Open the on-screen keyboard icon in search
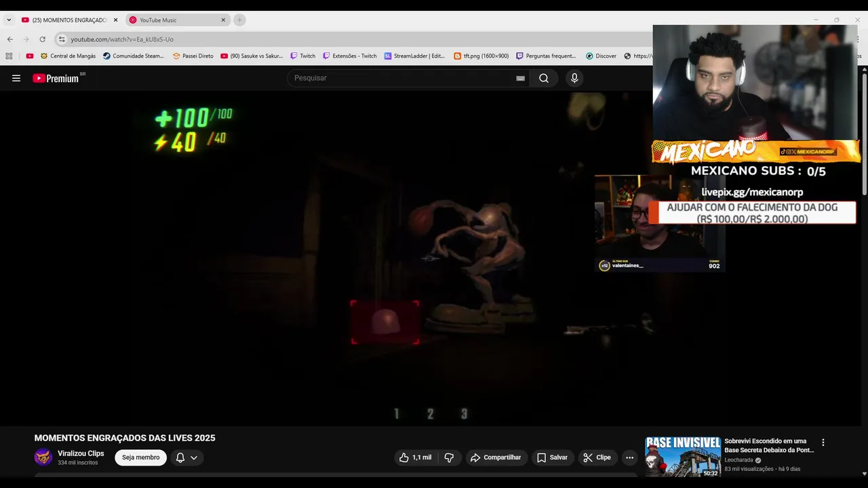868x488 pixels. 520,78
